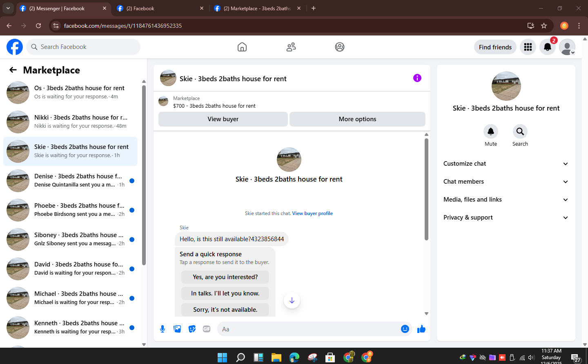Switch to the Marketplace 3beds 2baths tab

[x=258, y=8]
